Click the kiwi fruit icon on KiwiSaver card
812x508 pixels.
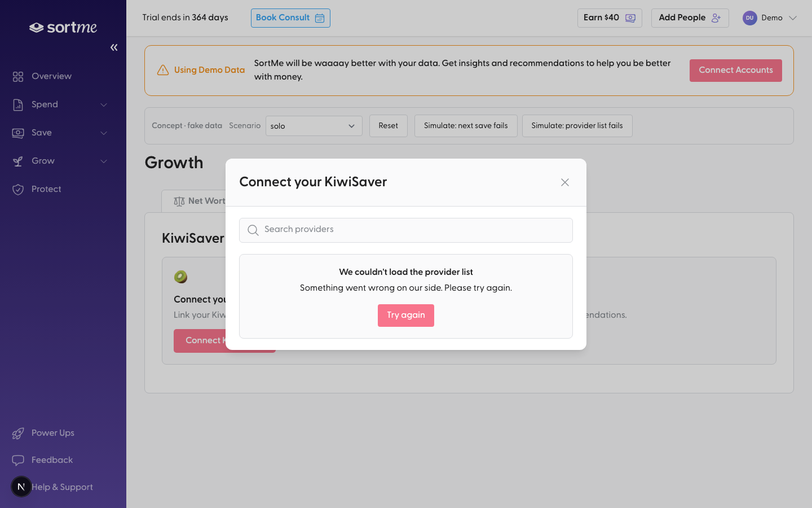180,277
